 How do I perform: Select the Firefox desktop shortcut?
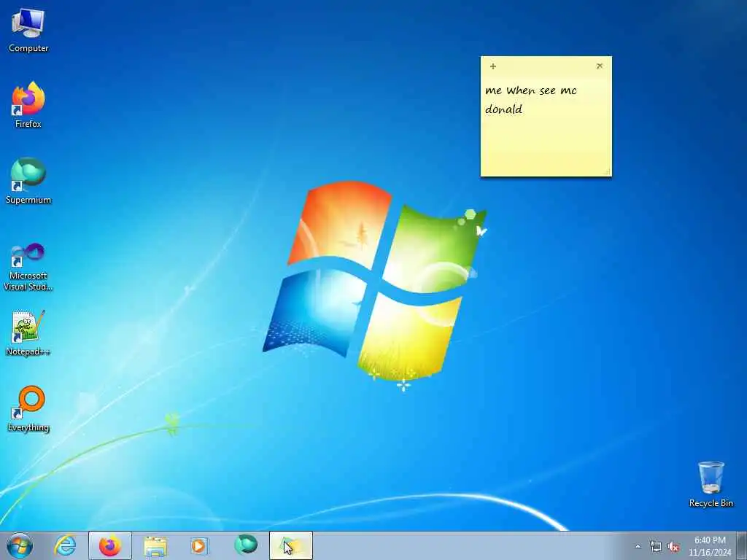click(28, 105)
